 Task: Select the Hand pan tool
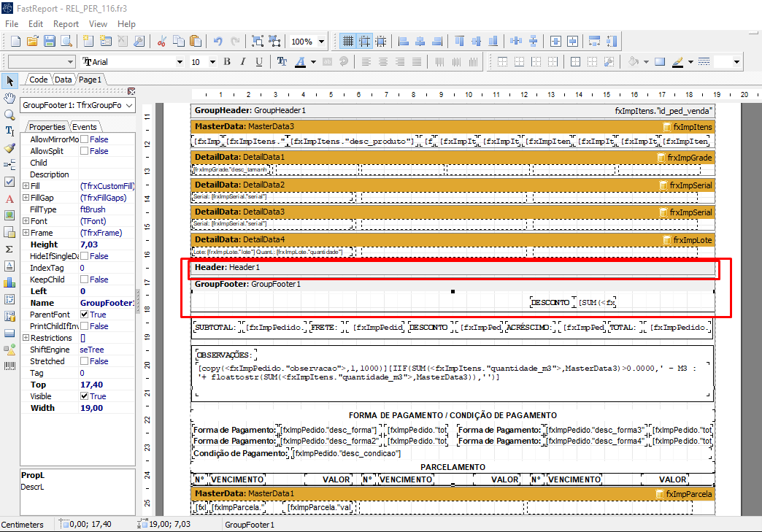tap(9, 98)
